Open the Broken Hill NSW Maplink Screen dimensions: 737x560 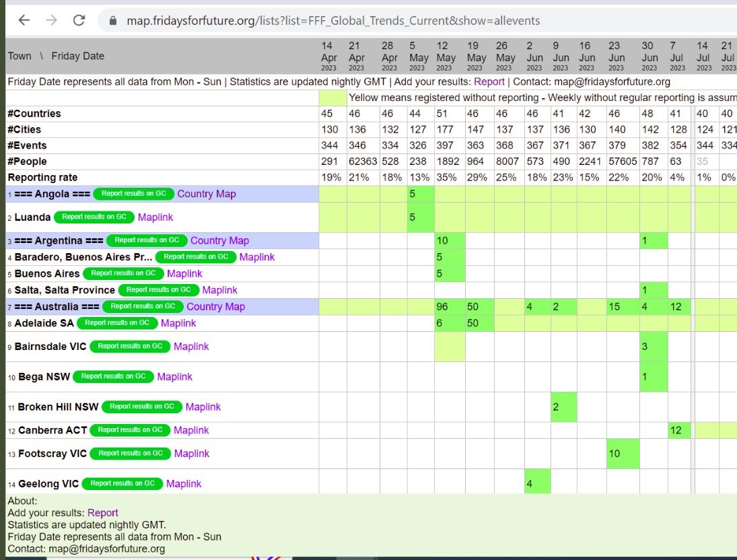(x=203, y=407)
